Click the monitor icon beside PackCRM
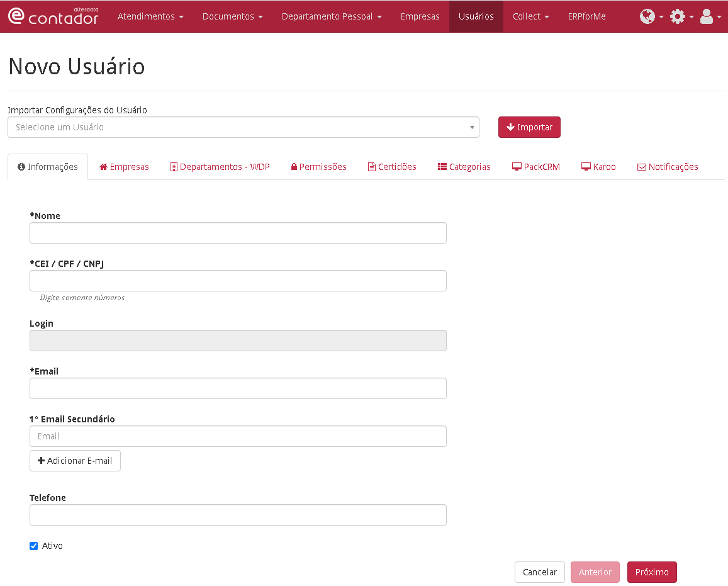The width and height of the screenshot is (728, 586). 517,167
